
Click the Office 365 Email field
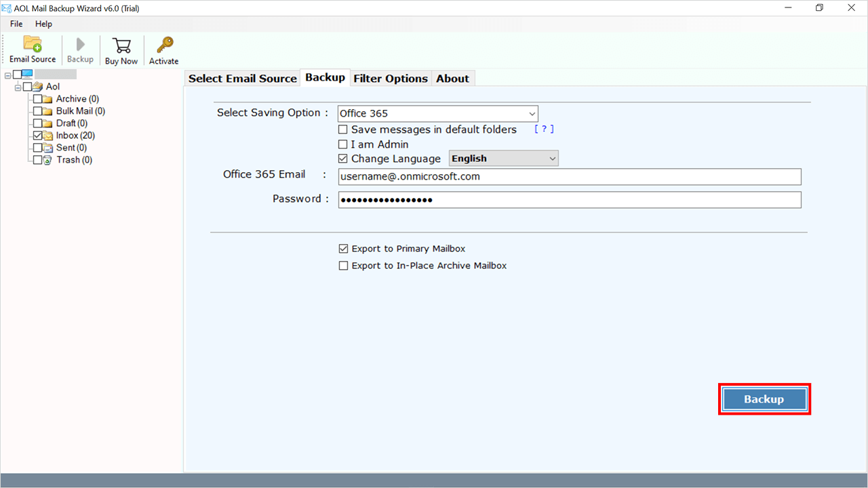tap(570, 176)
